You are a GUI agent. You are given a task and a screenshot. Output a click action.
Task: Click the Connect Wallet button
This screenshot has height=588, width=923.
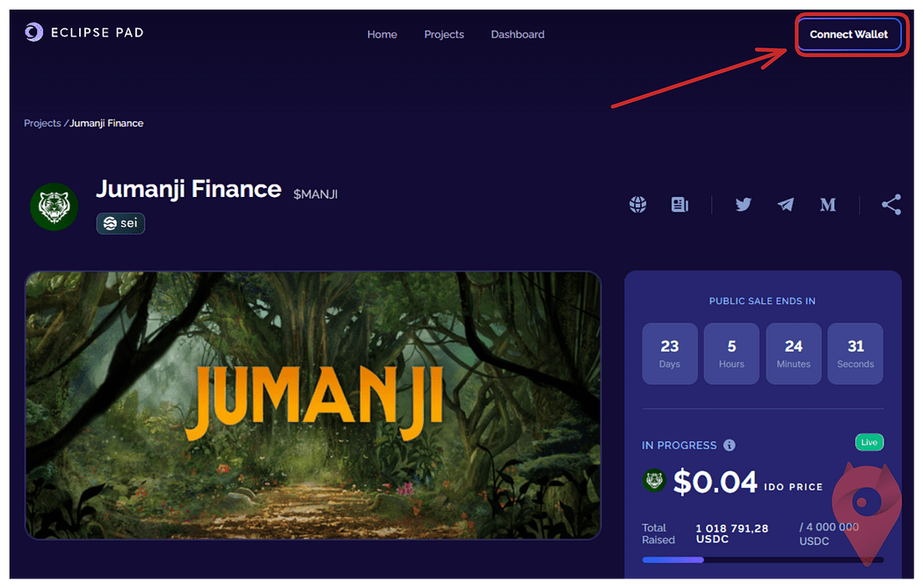coord(848,34)
